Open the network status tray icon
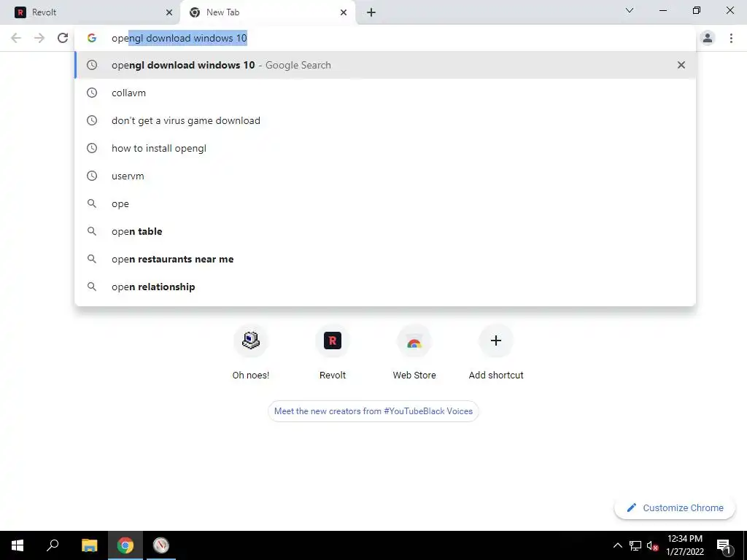 [635, 545]
